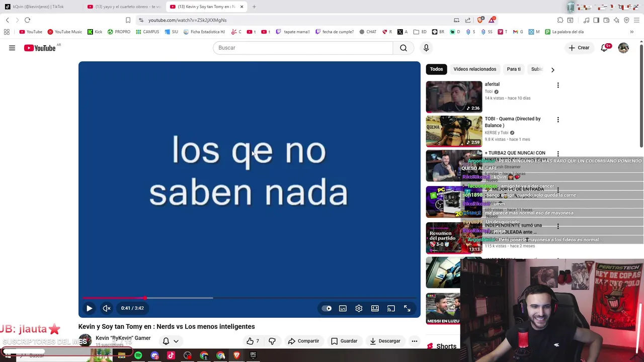Open TikTok from the taskbar
Screen dimensions: 644x362
(x=171, y=355)
